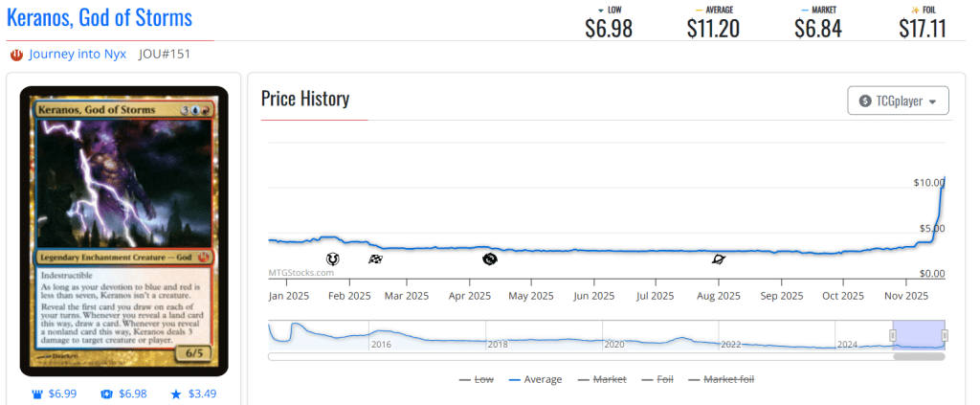Click the set release icon near Feb 2025
The image size is (980, 405).
[x=333, y=259]
